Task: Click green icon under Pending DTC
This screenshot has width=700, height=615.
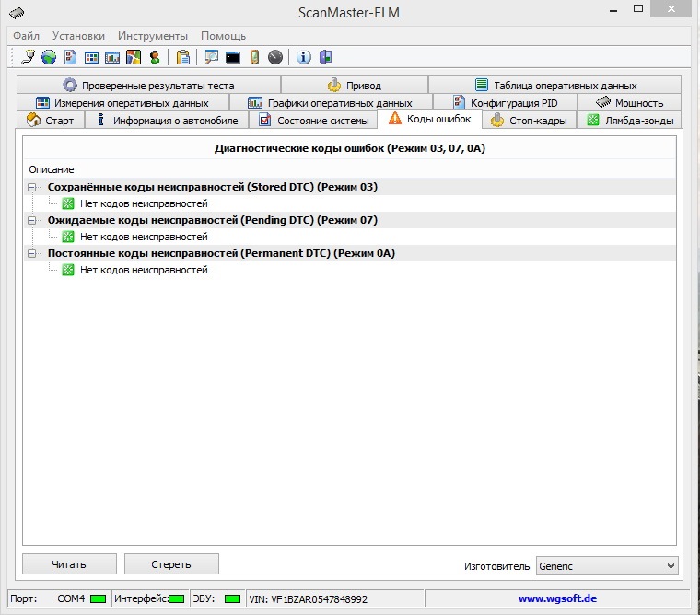Action: tap(68, 237)
